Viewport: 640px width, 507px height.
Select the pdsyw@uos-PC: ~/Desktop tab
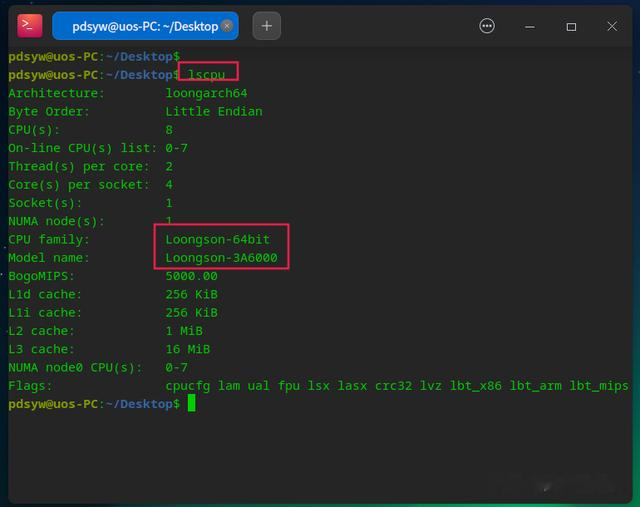[145, 26]
